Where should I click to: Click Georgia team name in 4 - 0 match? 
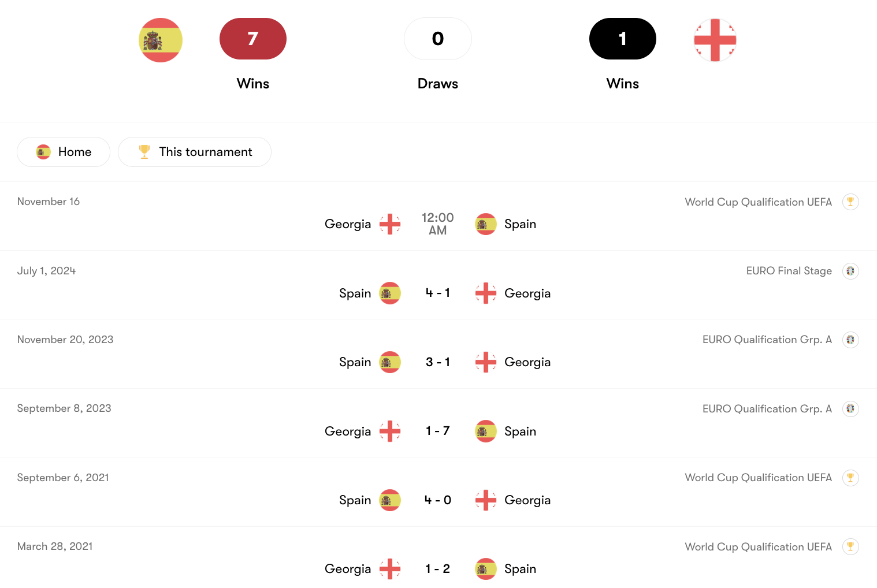pos(527,500)
